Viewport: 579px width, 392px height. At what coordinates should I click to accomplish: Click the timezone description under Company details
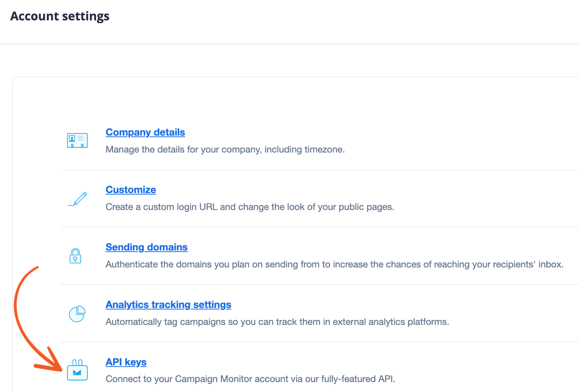point(224,149)
